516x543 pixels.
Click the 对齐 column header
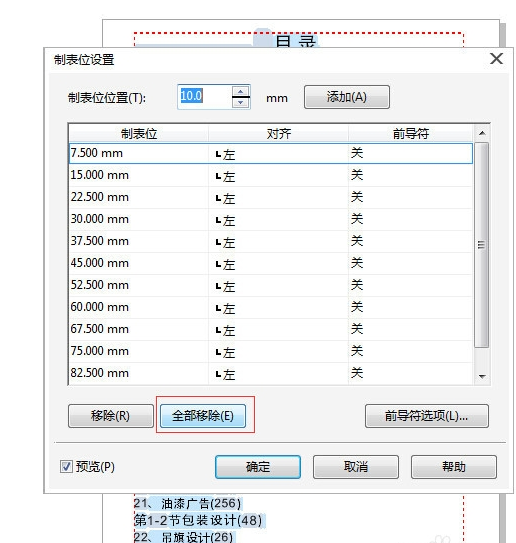click(278, 133)
